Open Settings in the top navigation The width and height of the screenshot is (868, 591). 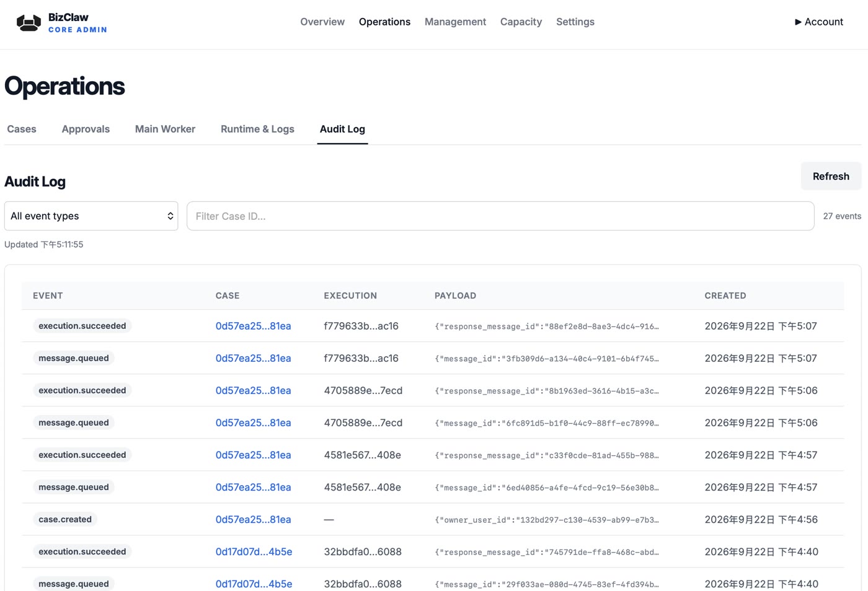pyautogui.click(x=575, y=22)
